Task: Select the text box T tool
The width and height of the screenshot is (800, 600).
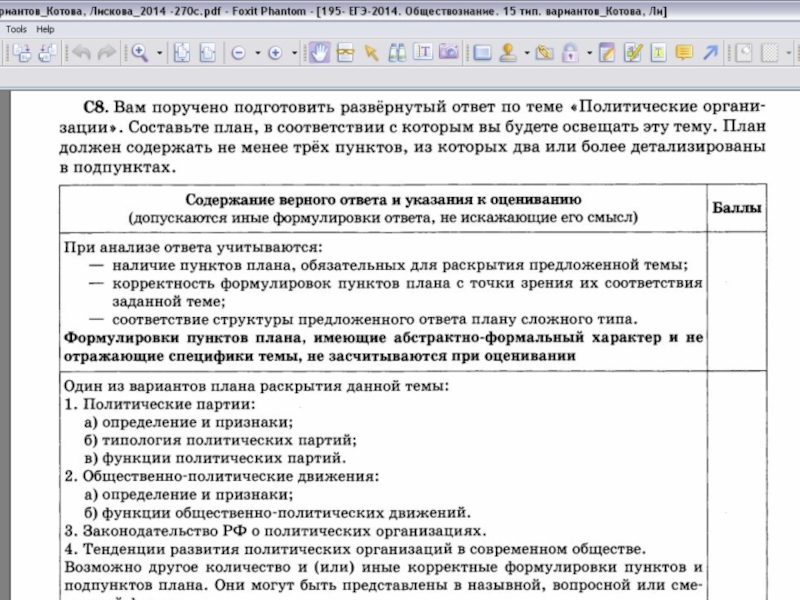Action: [658, 53]
